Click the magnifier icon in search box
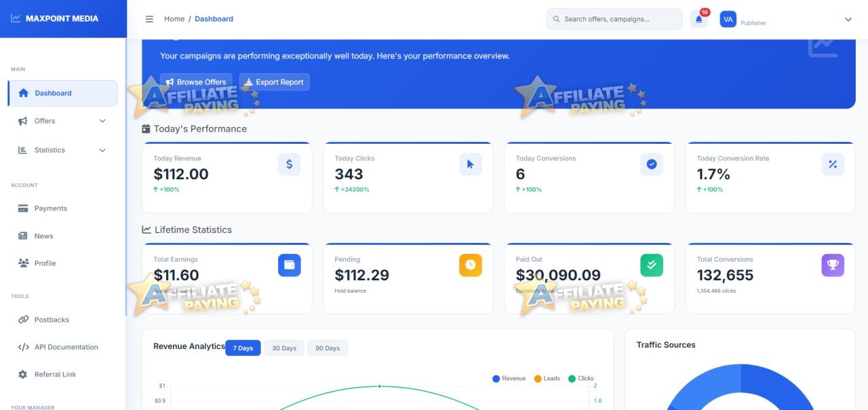This screenshot has height=410, width=868. [x=557, y=20]
